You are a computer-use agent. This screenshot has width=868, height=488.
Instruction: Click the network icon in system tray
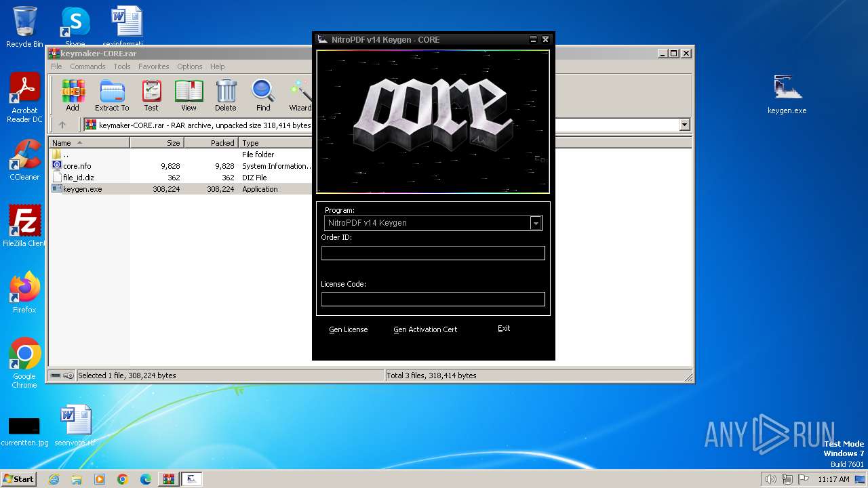coord(787,479)
